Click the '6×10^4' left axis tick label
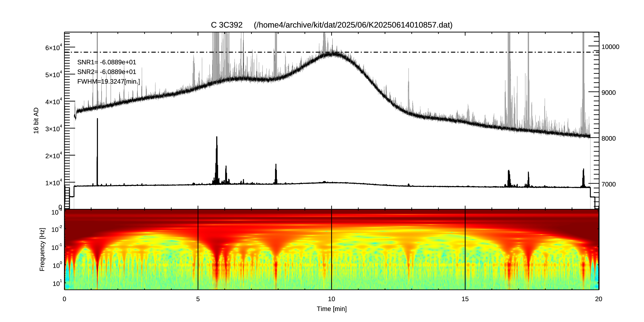644x322 pixels. (53, 47)
